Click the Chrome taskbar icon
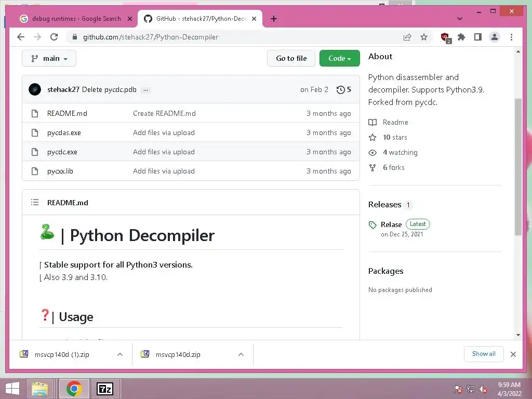The height and width of the screenshot is (399, 532). [x=74, y=389]
